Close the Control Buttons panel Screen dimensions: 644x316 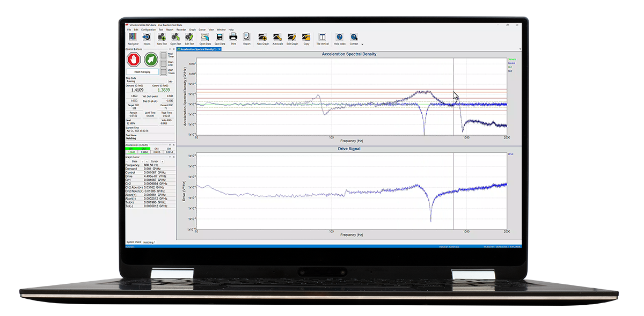point(174,49)
